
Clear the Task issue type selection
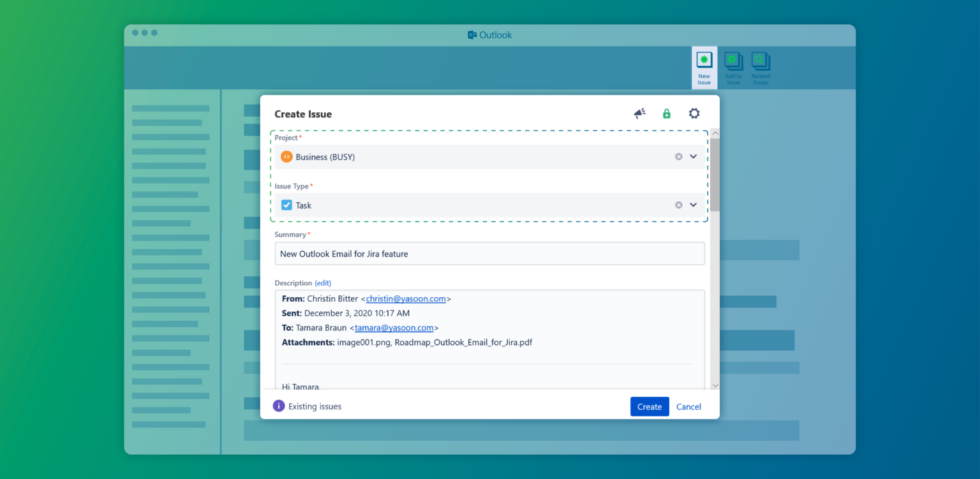(678, 205)
